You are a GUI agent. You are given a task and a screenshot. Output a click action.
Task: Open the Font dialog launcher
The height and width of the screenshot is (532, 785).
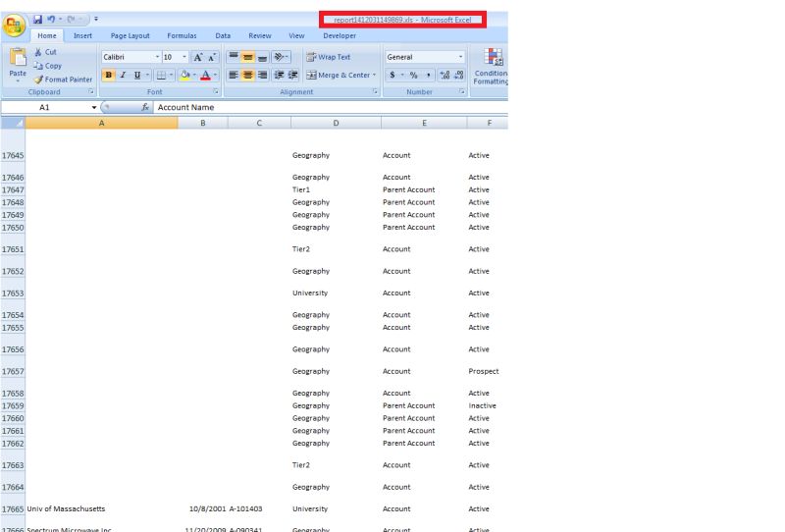click(216, 91)
